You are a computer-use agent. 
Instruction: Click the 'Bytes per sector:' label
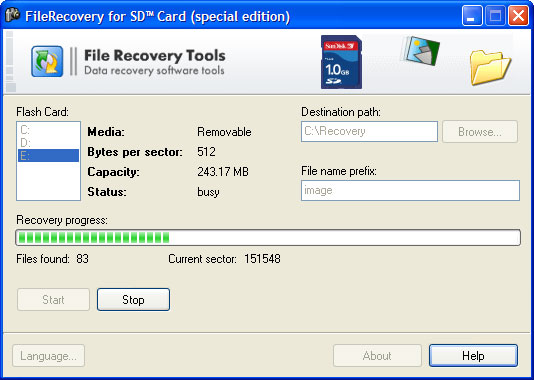[135, 152]
